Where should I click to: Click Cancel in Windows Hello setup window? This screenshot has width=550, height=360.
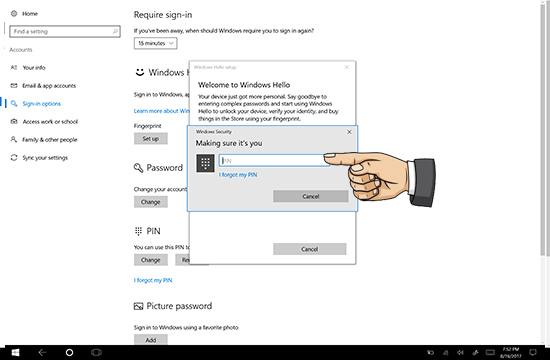point(309,249)
